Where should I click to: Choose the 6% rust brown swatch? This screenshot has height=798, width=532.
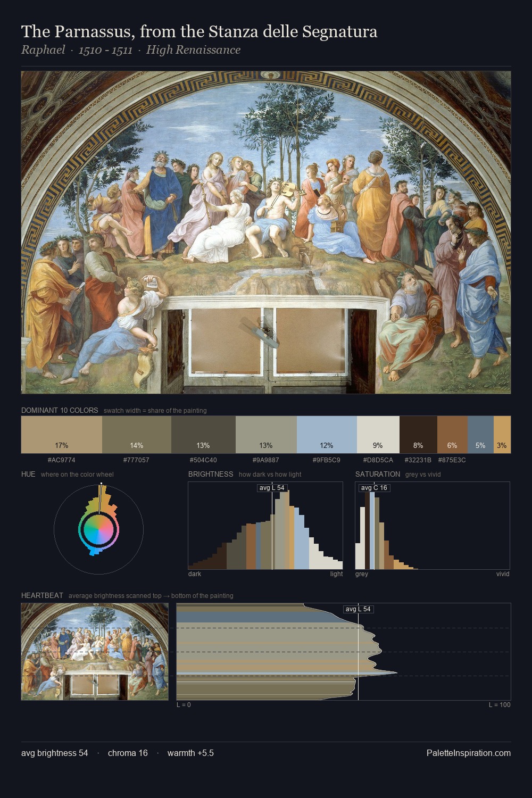(452, 435)
